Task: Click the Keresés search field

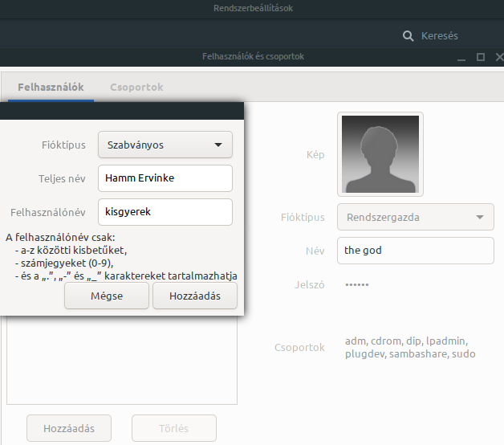Action: 439,35
